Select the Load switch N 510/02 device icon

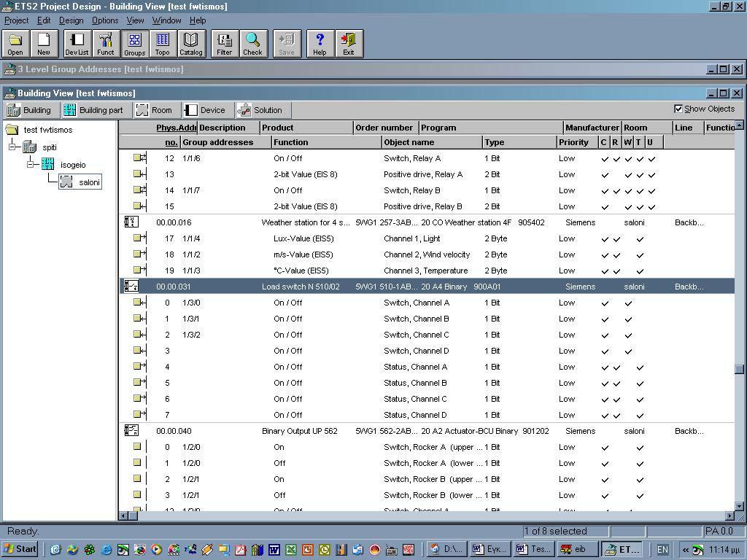coord(131,286)
